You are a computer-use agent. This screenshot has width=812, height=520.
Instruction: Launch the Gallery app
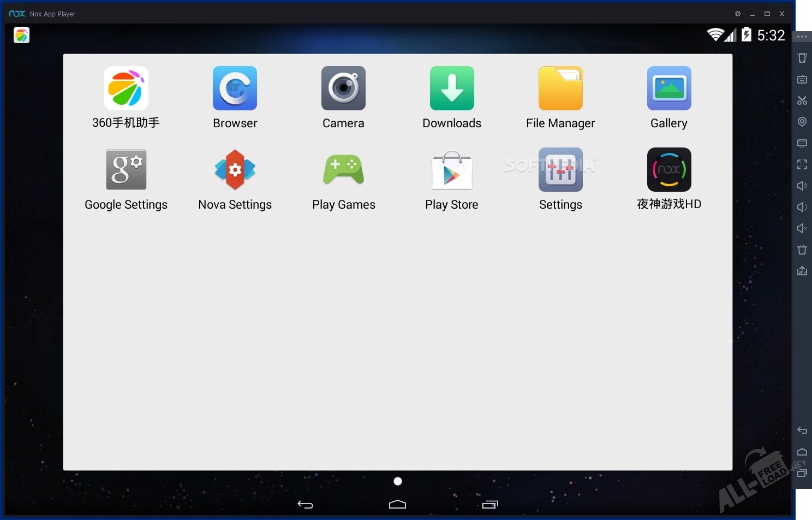pos(669,88)
